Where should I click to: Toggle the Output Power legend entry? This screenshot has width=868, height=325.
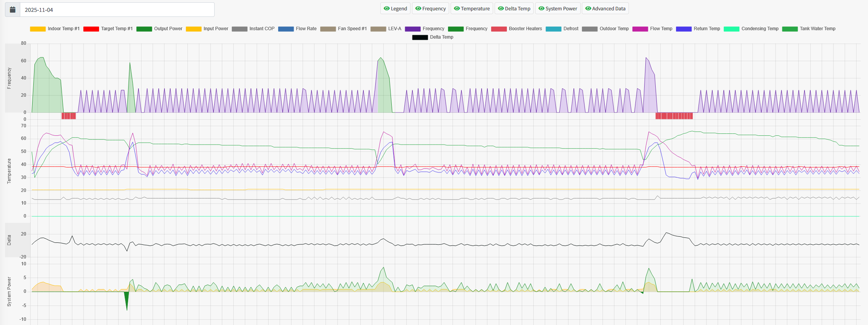click(160, 29)
